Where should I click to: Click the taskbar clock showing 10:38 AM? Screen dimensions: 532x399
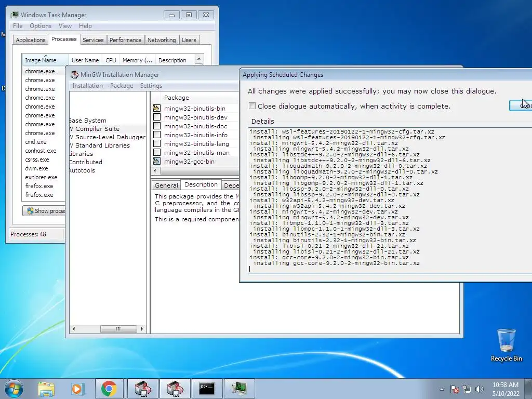click(506, 389)
